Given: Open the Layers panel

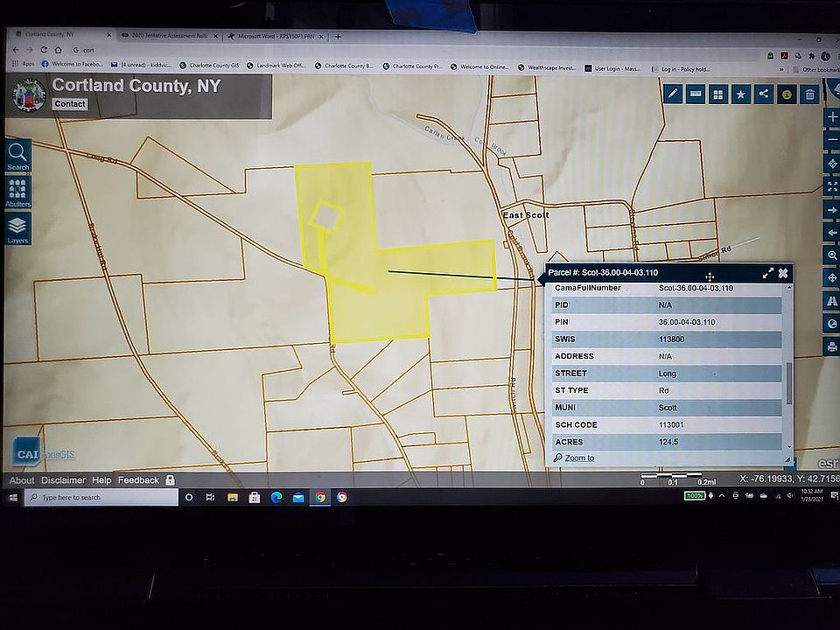Looking at the screenshot, I should [x=17, y=229].
